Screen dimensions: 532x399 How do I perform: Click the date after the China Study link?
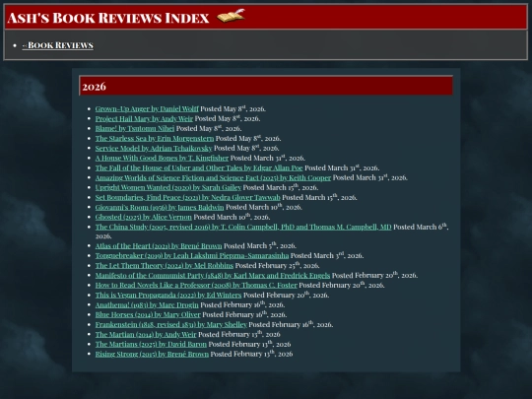tap(421, 227)
